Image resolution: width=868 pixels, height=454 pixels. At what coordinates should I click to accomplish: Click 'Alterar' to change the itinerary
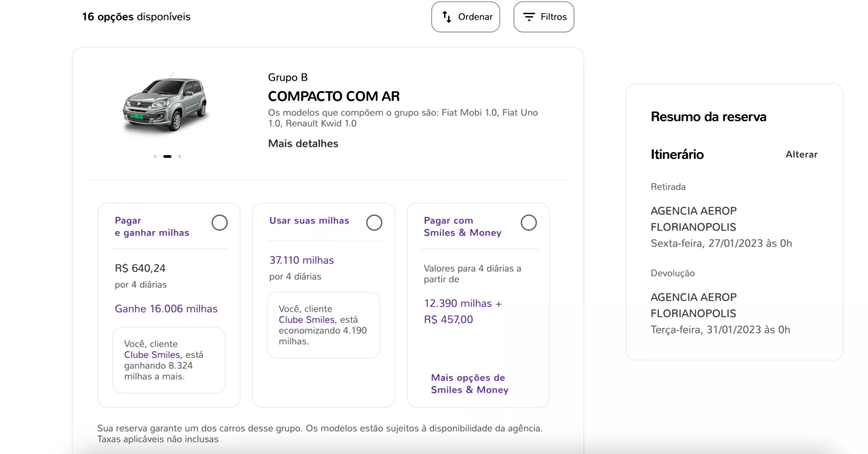coord(801,155)
